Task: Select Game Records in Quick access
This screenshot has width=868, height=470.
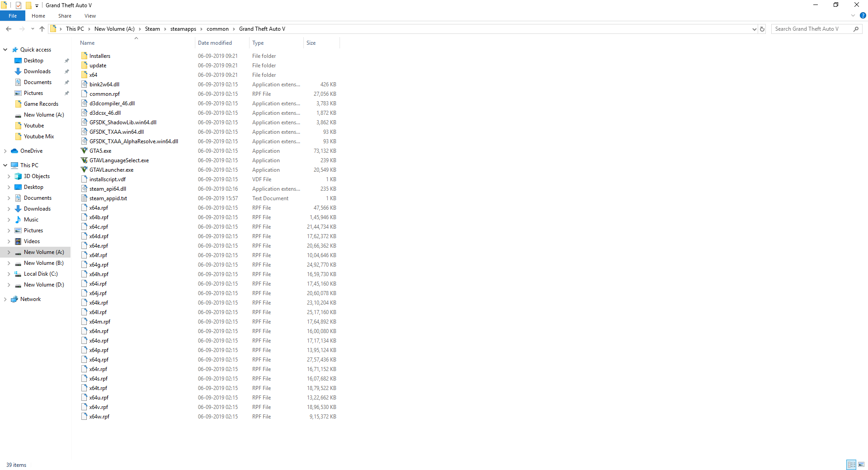Action: point(41,104)
